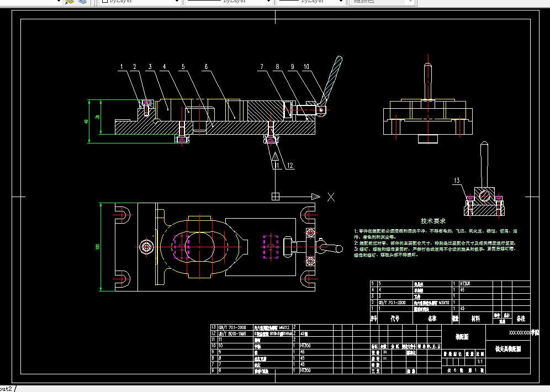Select balloon number 8 in section view
This screenshot has height=392, width=550.
pos(277,67)
